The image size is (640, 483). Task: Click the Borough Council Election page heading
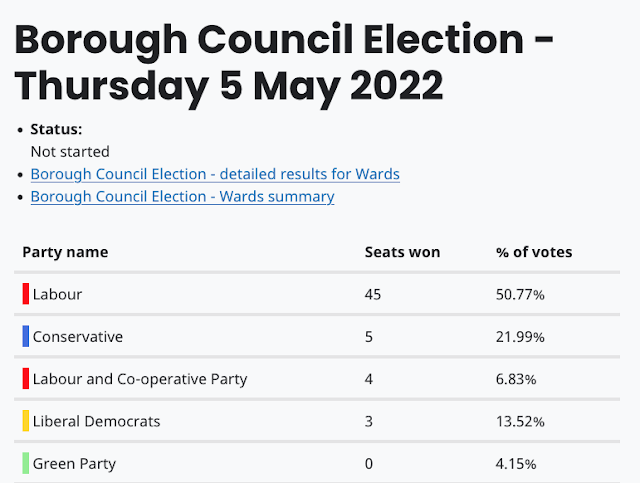click(x=285, y=61)
